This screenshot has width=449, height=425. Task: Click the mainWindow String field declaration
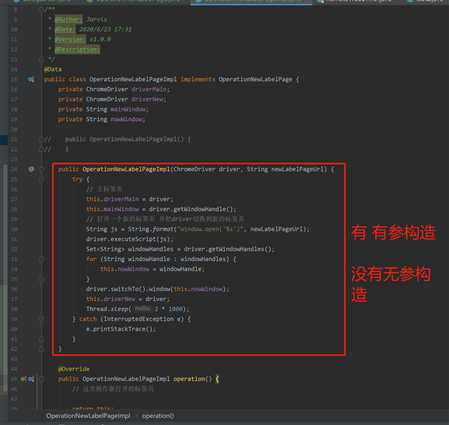[x=103, y=109]
